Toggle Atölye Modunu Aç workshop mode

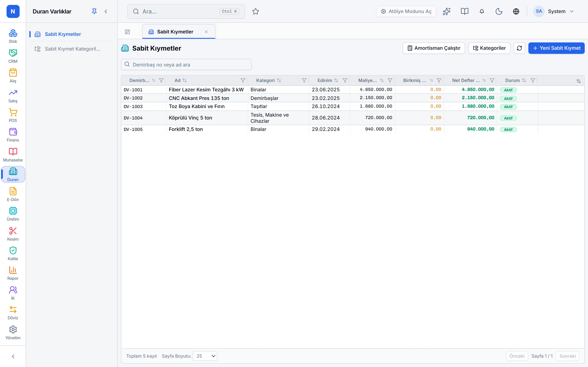click(x=406, y=11)
